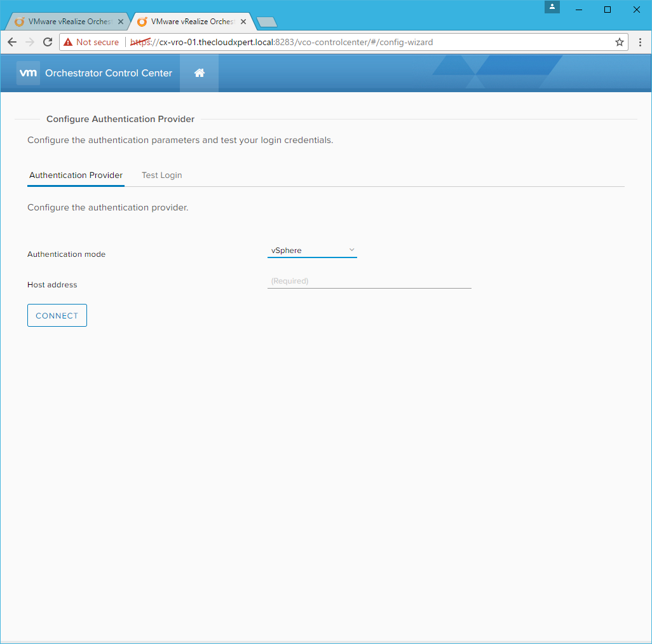The height and width of the screenshot is (644, 652).
Task: Close the active vRealize browser tab
Action: click(x=243, y=22)
